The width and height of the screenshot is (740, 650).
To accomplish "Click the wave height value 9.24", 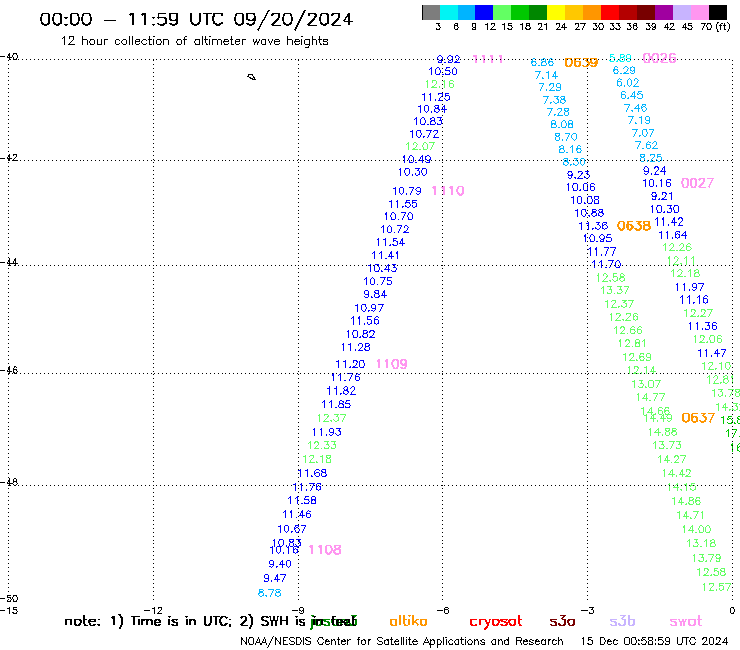I will click(655, 171).
